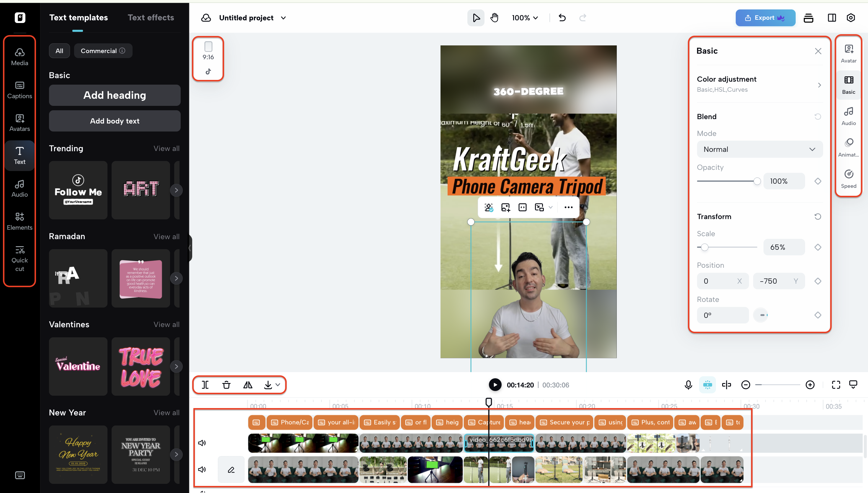Switch to the Text effects tab
The image size is (868, 493).
coord(151,18)
